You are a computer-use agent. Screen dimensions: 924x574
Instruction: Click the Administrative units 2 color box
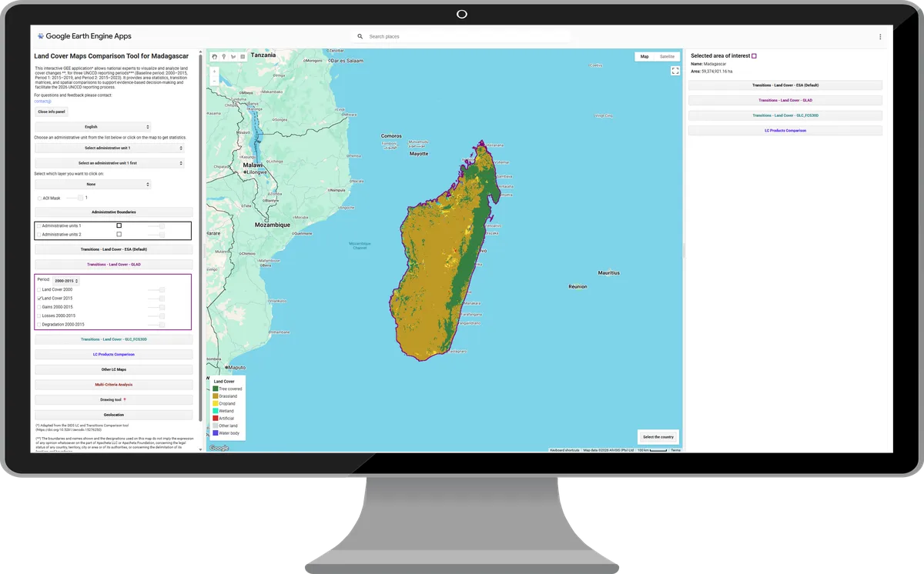(119, 234)
